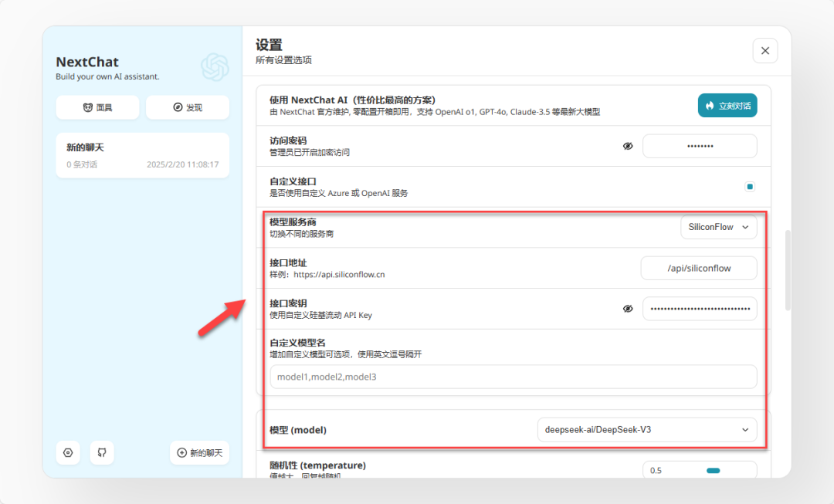
Task: Click the '0 条对话' count text
Action: pos(82,164)
